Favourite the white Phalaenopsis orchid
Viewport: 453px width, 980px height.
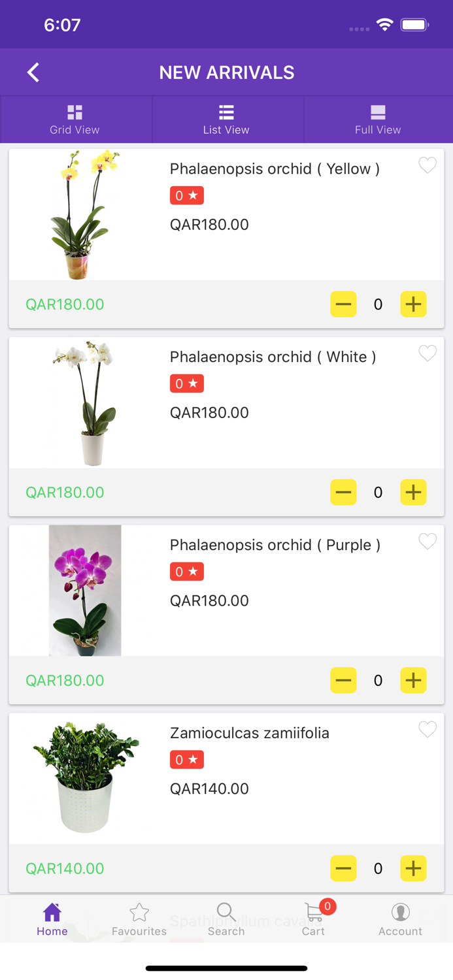(428, 353)
